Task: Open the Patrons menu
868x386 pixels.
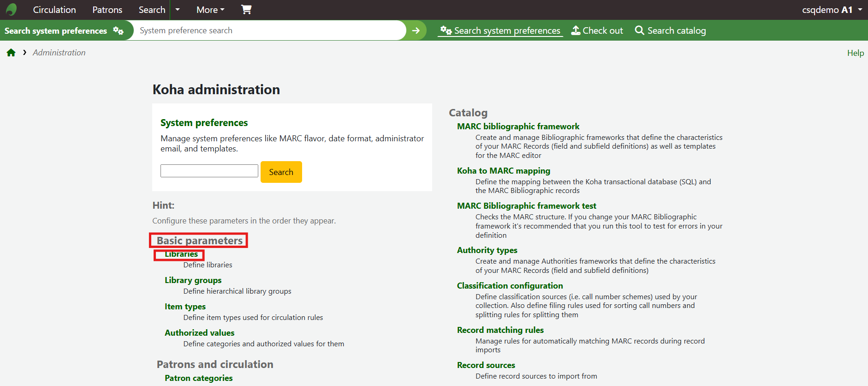Action: point(107,10)
